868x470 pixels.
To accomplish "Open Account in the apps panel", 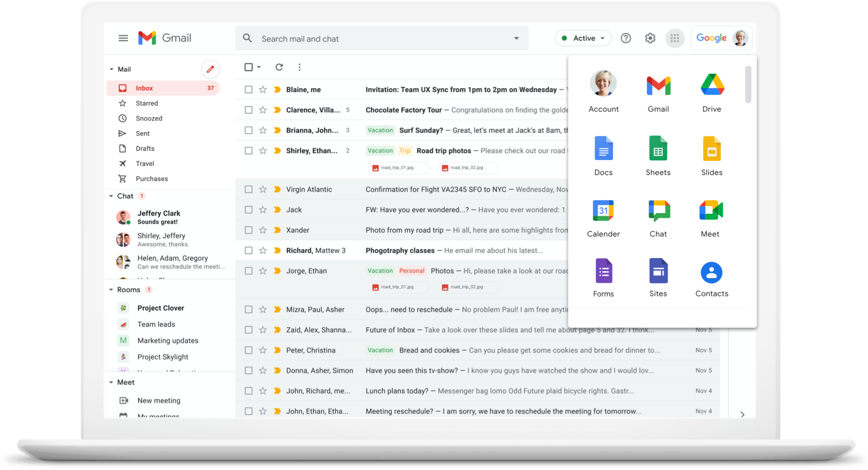I will point(603,91).
